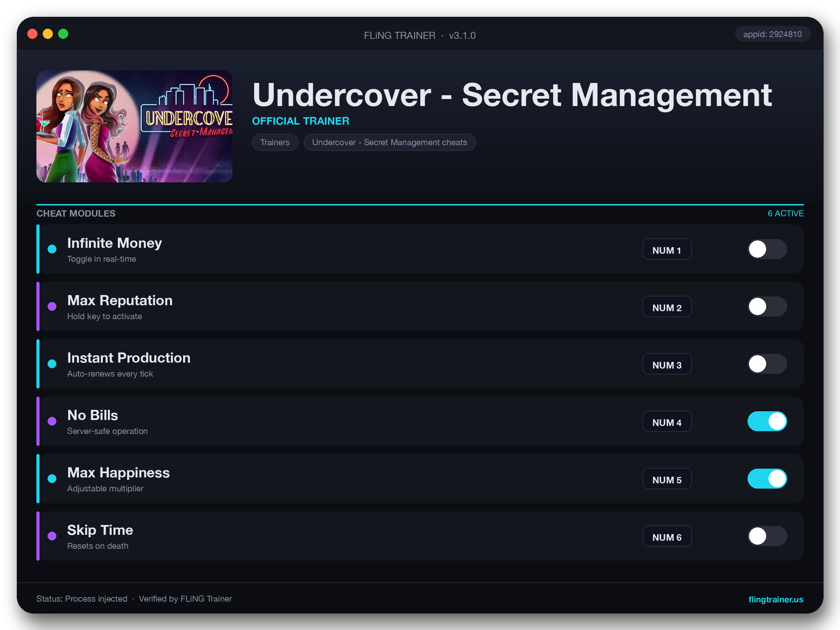Click 'Adjustable multiplier' description
840x630 pixels.
pos(106,488)
